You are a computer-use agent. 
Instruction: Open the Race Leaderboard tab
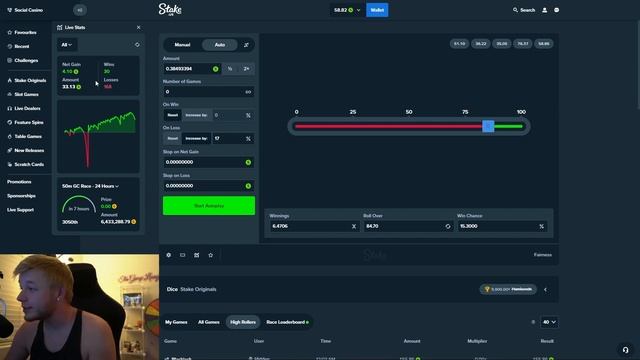click(x=287, y=322)
